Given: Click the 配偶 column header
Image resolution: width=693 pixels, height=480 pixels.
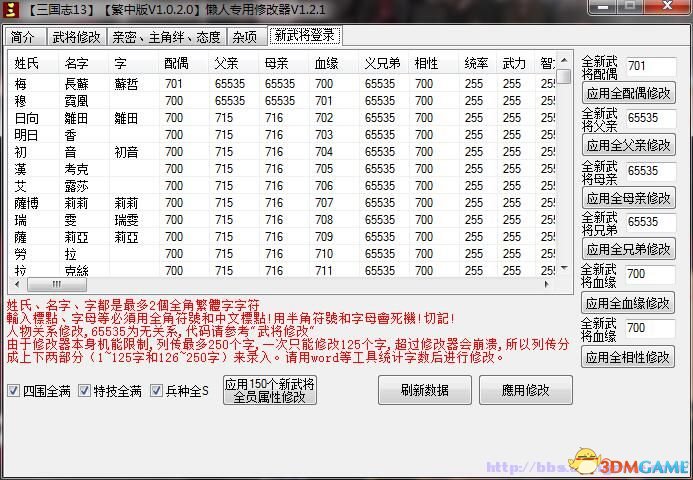Looking at the screenshot, I should [x=183, y=63].
